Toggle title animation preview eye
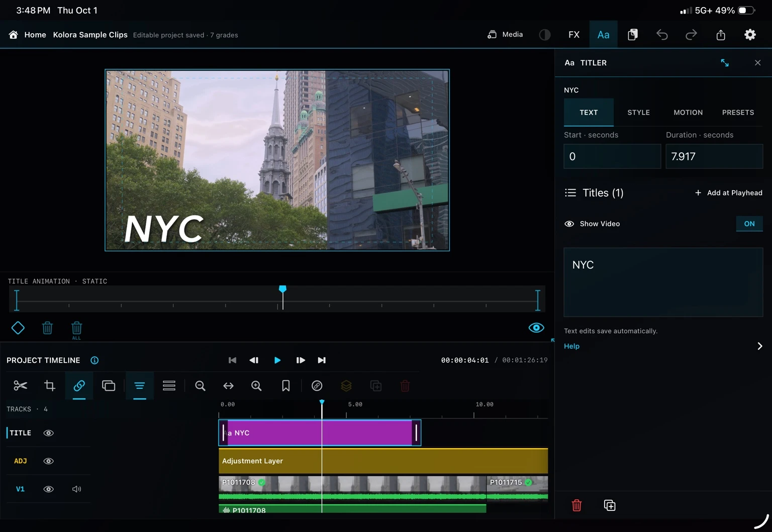The height and width of the screenshot is (532, 772). [x=536, y=328]
